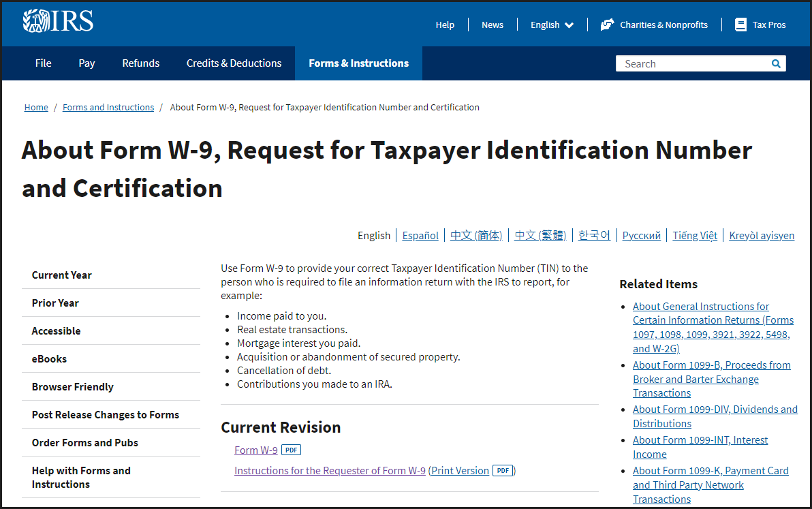Open Prior Year in sidebar
Image resolution: width=812 pixels, height=509 pixels.
point(55,303)
